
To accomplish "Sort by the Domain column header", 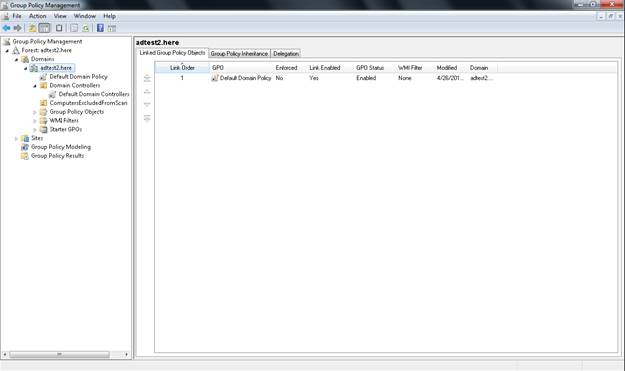I will coord(482,68).
